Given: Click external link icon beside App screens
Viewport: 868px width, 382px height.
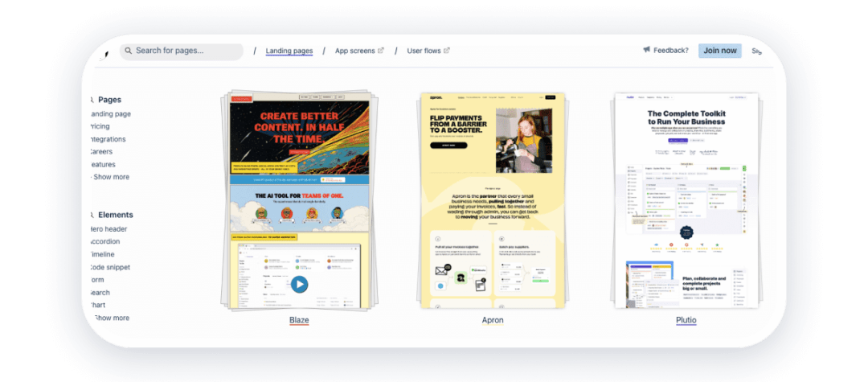Looking at the screenshot, I should click(381, 51).
